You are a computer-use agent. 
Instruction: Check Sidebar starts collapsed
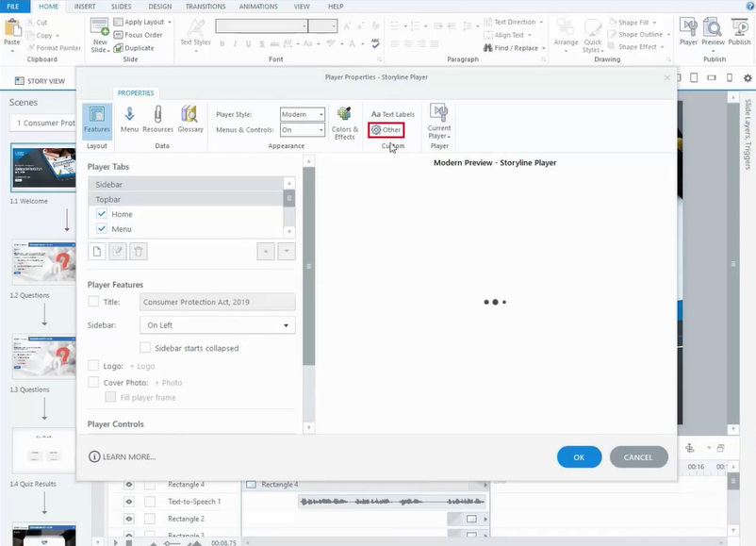coord(144,348)
